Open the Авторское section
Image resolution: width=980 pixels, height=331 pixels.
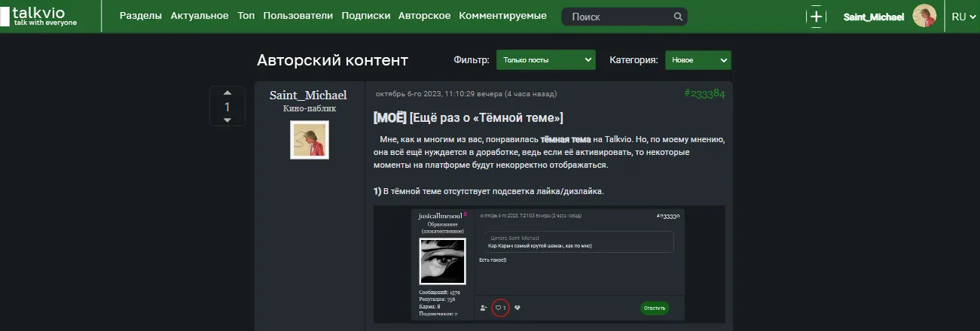coord(425,16)
